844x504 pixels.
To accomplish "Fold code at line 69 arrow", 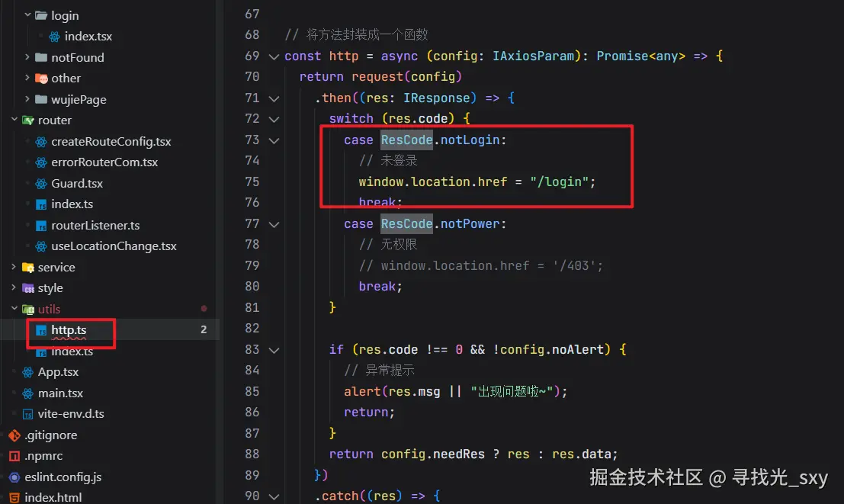I will [274, 56].
